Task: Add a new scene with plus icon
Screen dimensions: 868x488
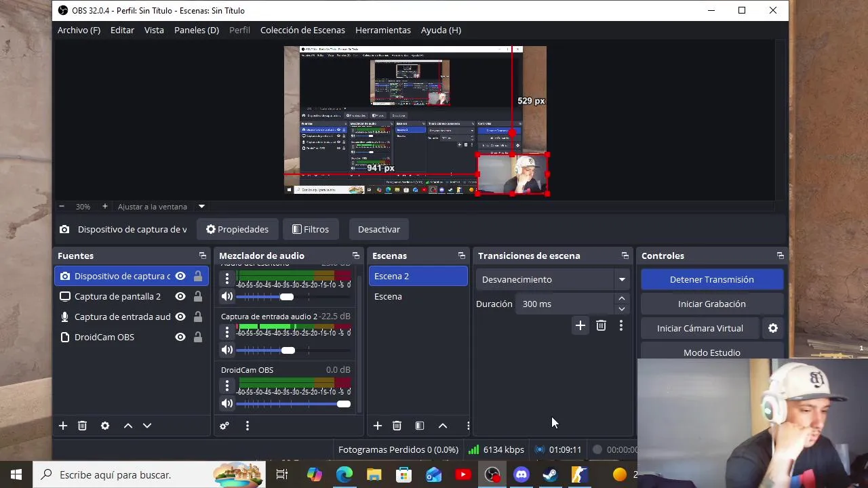Action: (x=378, y=426)
